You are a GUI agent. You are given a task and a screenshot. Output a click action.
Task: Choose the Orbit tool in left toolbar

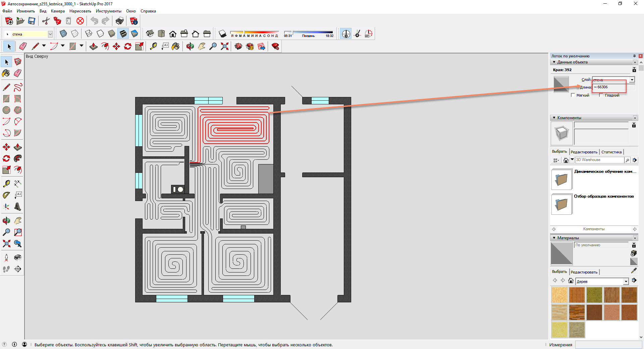click(x=6, y=221)
